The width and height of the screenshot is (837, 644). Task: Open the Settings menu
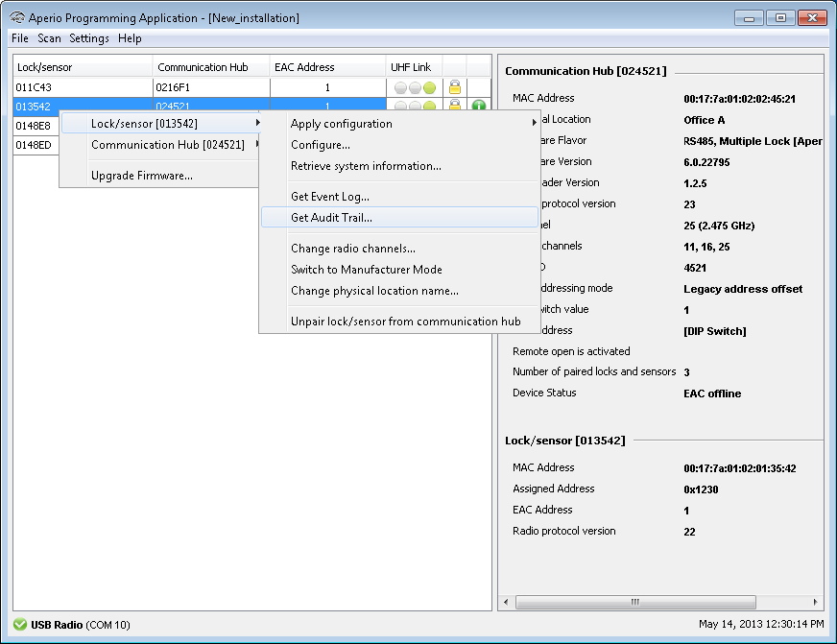(x=89, y=38)
